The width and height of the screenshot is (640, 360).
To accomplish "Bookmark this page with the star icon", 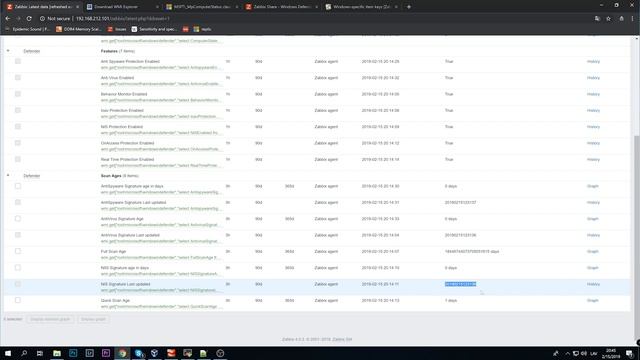I will 609,18.
